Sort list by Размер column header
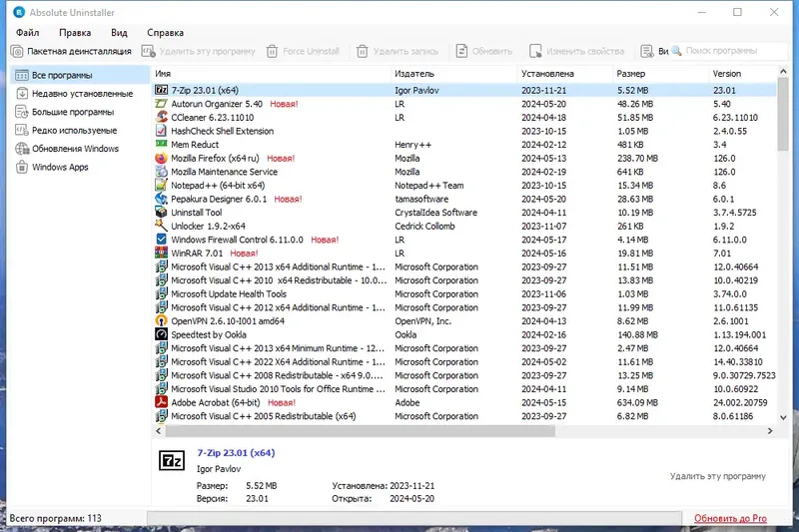 [x=660, y=74]
